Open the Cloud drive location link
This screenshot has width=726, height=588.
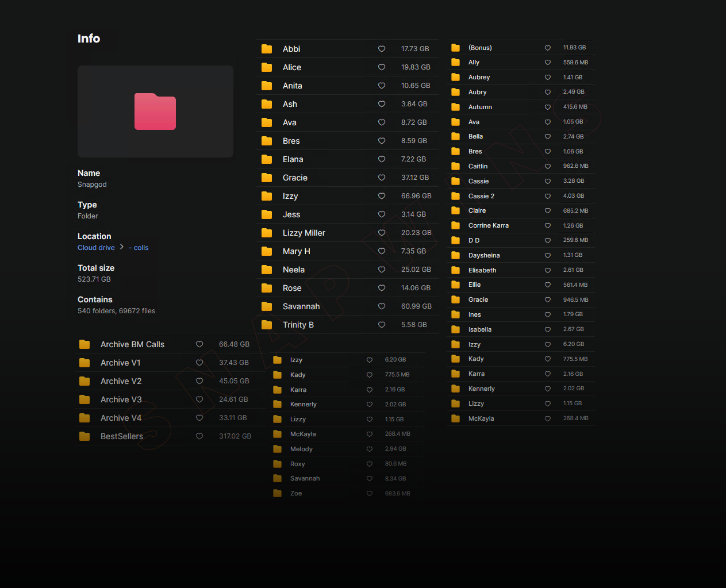click(96, 248)
